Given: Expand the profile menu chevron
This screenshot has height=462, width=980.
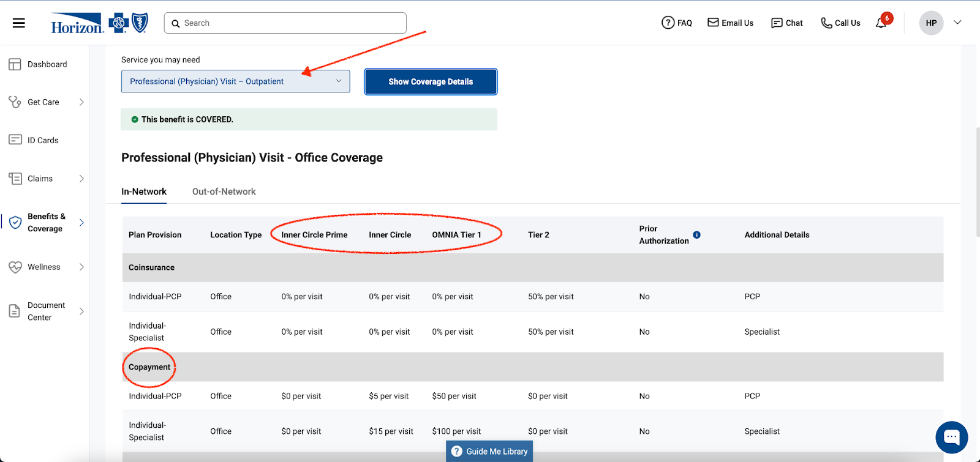Looking at the screenshot, I should pos(958,23).
